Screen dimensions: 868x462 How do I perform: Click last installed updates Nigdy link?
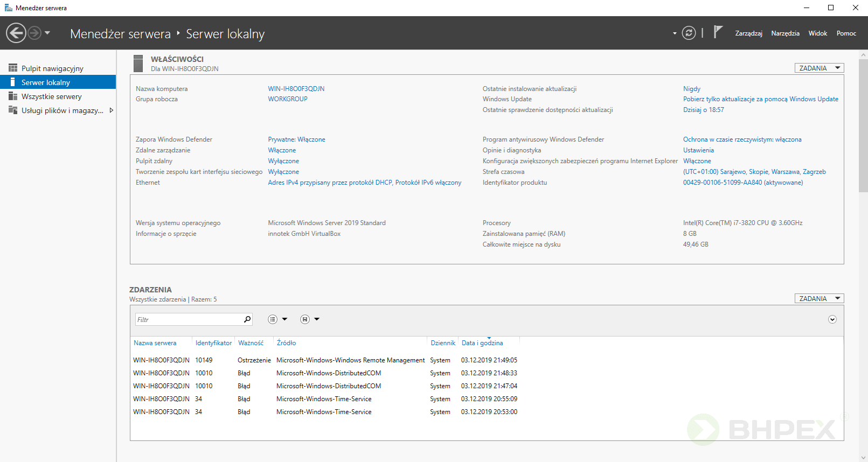point(692,89)
